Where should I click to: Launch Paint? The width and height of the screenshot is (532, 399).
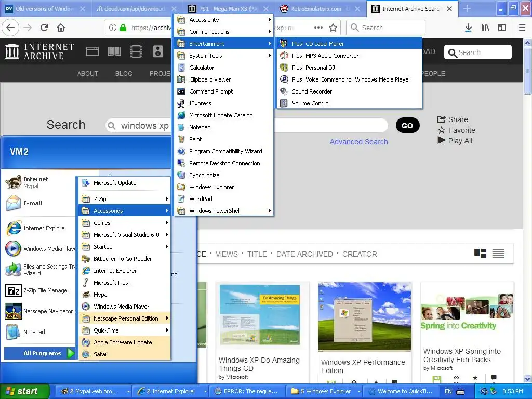[224, 139]
